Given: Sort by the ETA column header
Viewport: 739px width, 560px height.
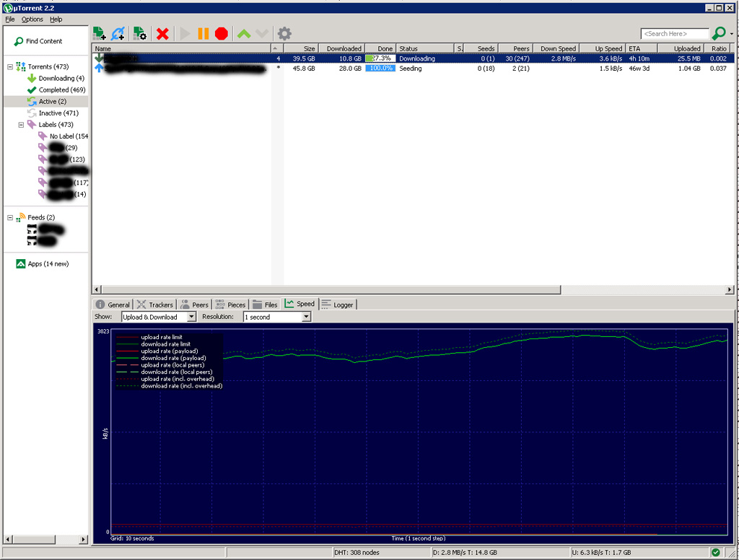Looking at the screenshot, I should (642, 48).
